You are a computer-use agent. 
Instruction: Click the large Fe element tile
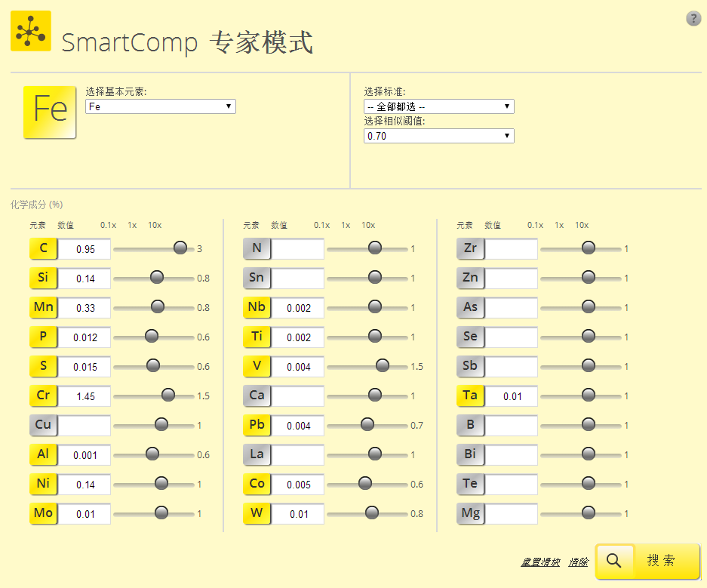click(x=50, y=112)
